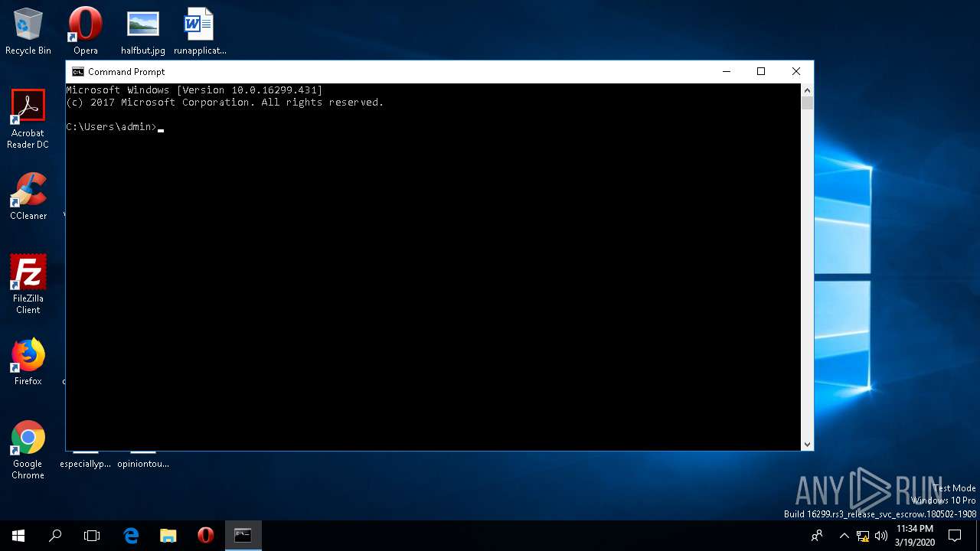Open the Windows Start menu

pos(18,536)
